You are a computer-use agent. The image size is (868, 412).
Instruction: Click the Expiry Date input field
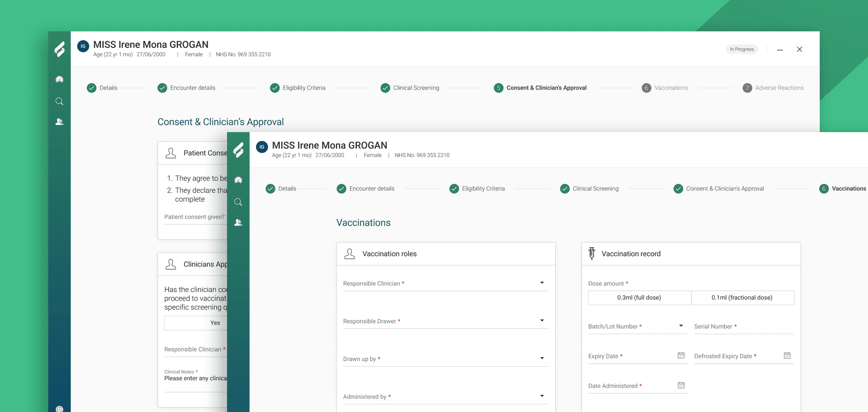pyautogui.click(x=638, y=356)
